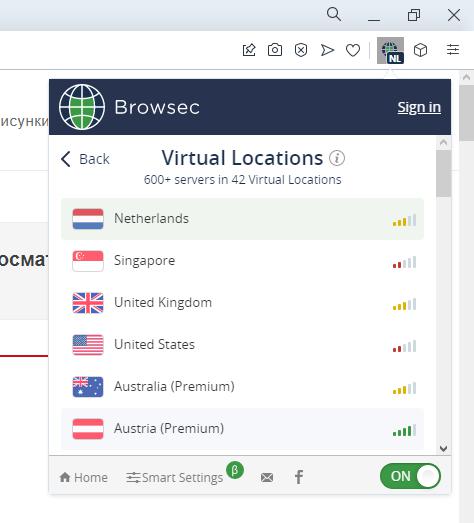Click the location list scroll down arrow

443,448
